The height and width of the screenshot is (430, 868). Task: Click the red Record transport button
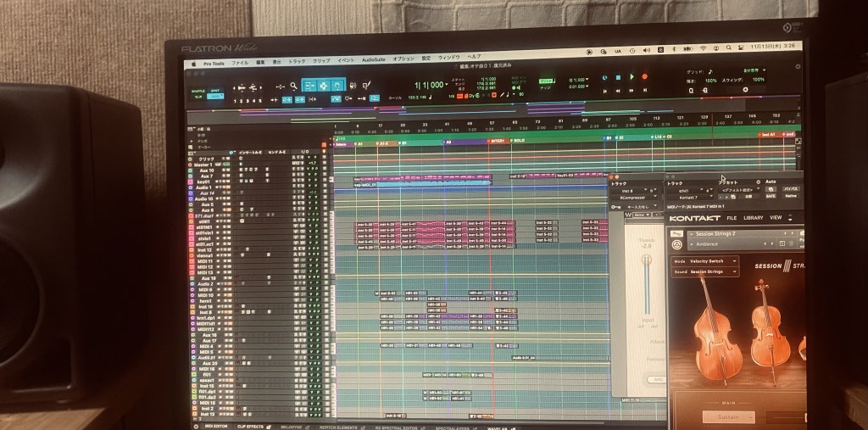click(644, 78)
